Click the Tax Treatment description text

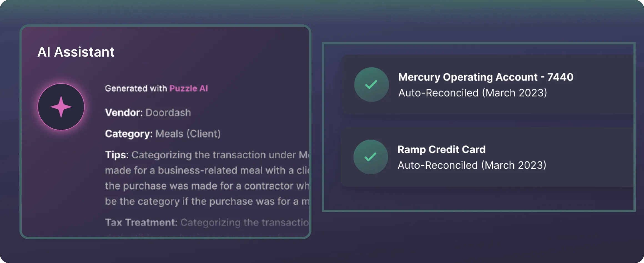(x=244, y=222)
